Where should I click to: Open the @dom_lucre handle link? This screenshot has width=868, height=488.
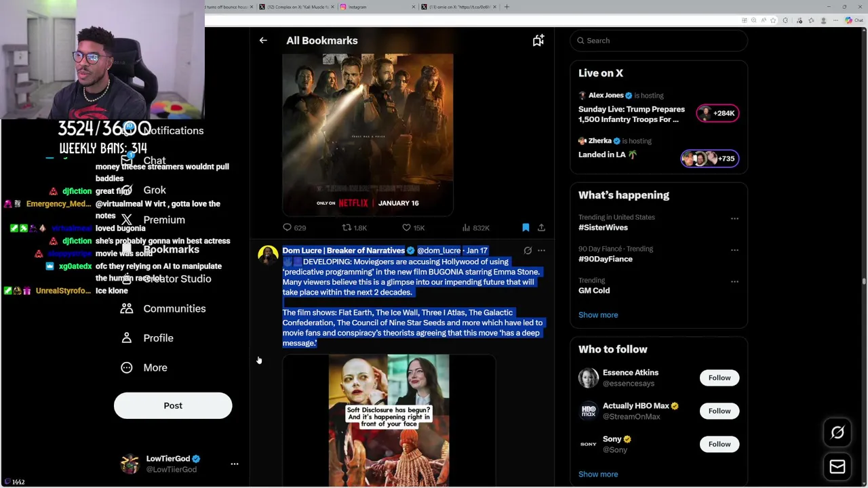click(439, 251)
